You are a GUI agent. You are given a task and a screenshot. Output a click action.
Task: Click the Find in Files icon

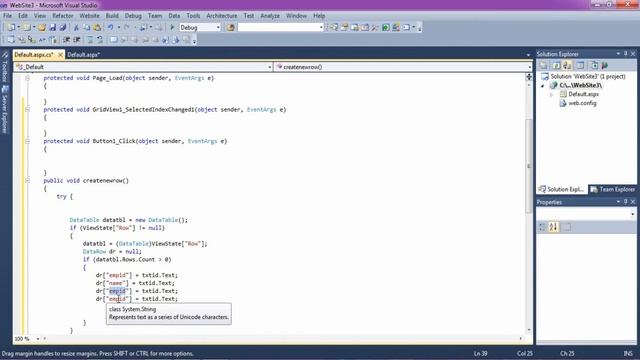[x=231, y=27]
